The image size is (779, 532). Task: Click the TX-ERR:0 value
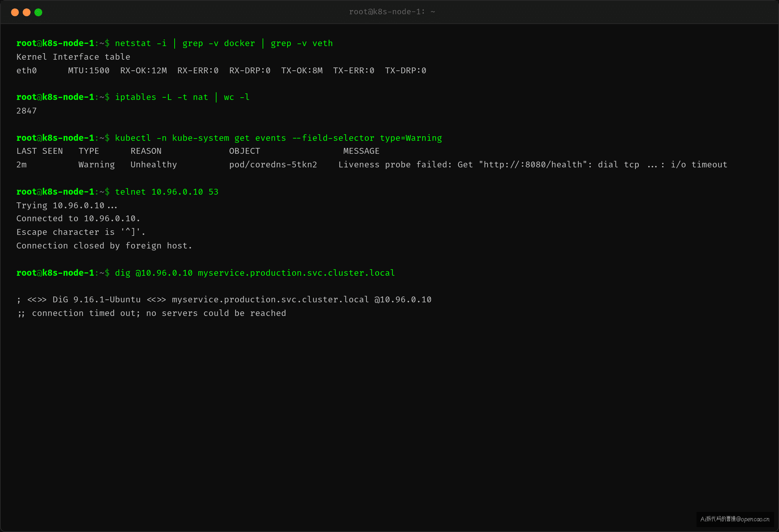point(354,70)
